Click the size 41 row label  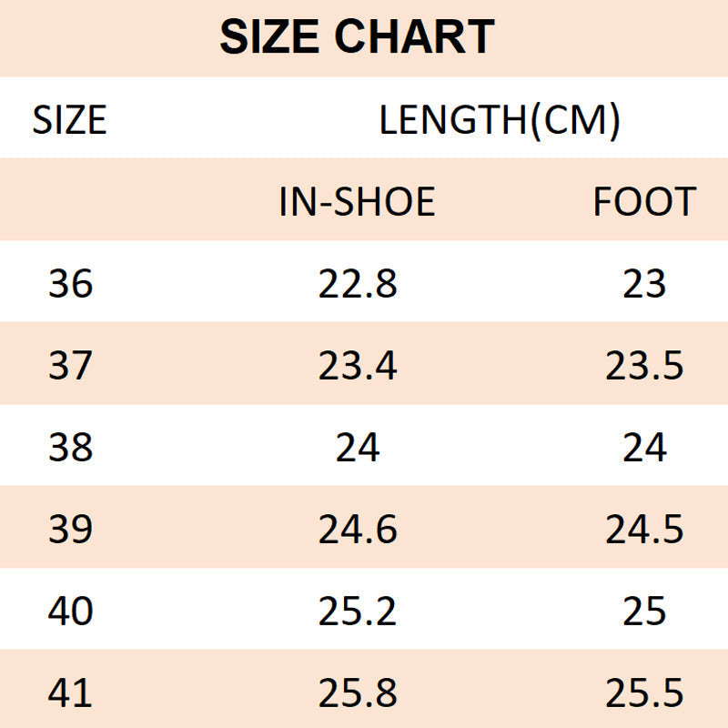coord(70,693)
